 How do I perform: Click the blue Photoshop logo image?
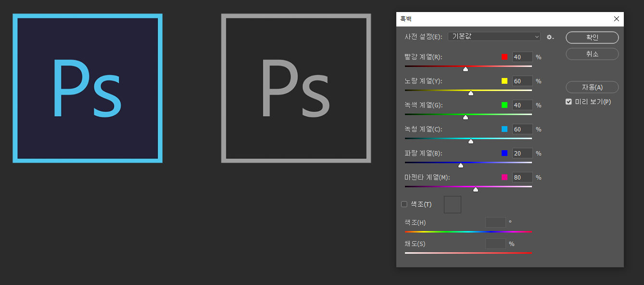coord(88,88)
